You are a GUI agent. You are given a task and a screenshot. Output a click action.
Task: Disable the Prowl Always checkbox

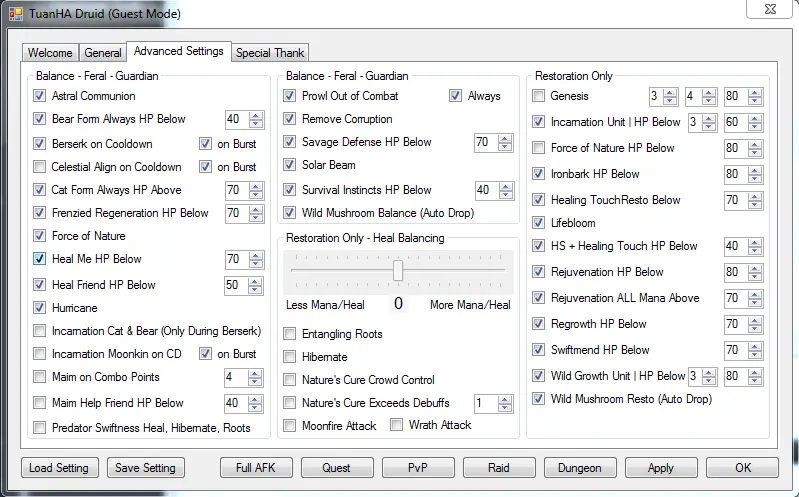(456, 96)
